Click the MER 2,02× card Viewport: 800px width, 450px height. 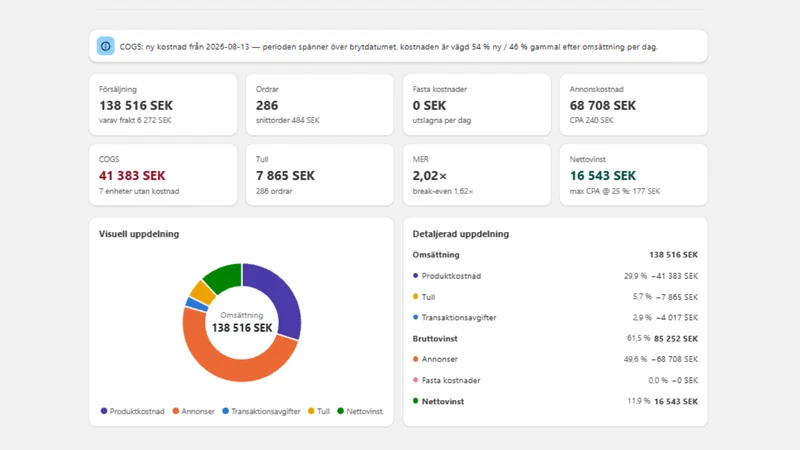click(x=477, y=175)
